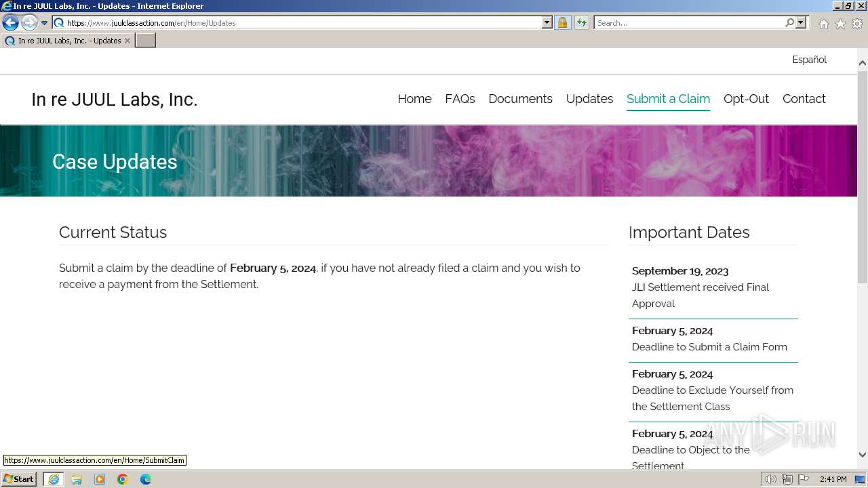Open media player taskbar icon
The image size is (868, 488).
tap(100, 479)
